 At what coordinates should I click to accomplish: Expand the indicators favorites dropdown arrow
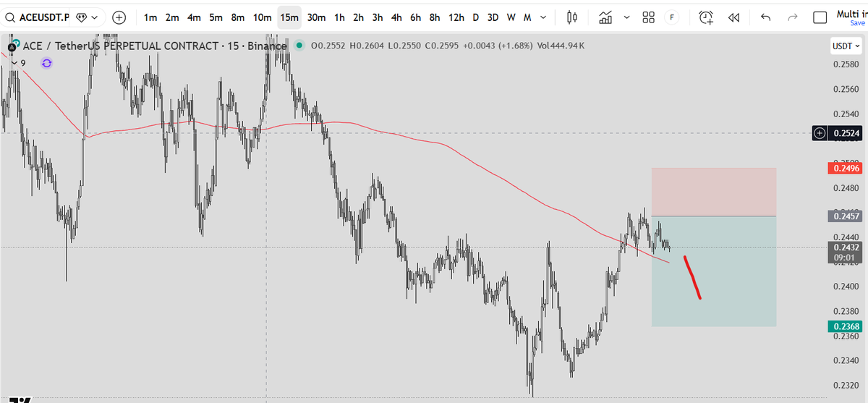tap(626, 17)
